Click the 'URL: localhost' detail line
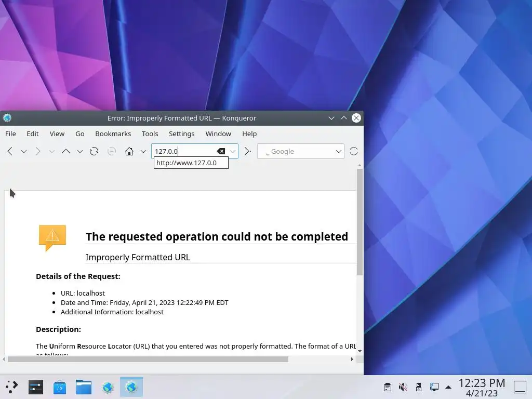Screen dimensions: 532x399 pos(83,293)
